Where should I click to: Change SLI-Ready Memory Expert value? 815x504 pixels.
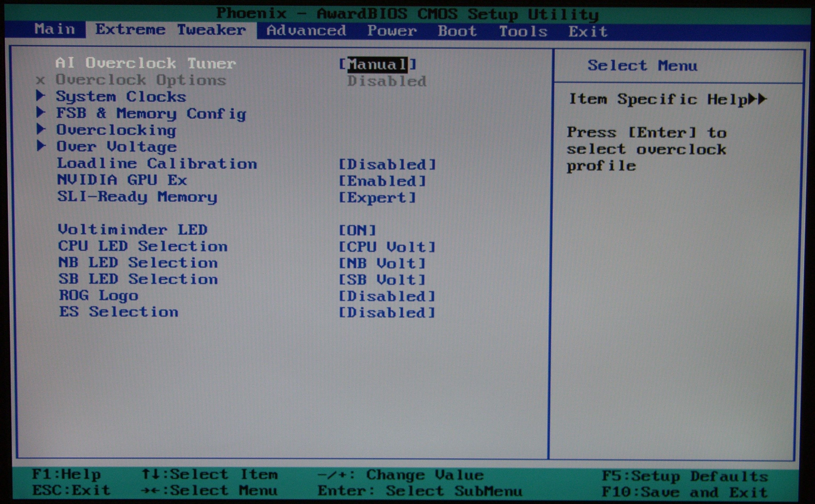pyautogui.click(x=377, y=198)
